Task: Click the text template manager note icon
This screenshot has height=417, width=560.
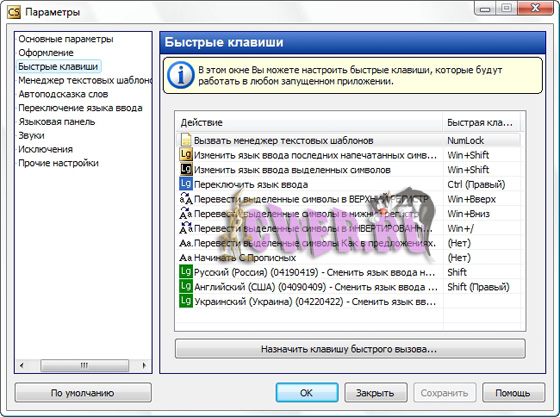Action: click(186, 140)
